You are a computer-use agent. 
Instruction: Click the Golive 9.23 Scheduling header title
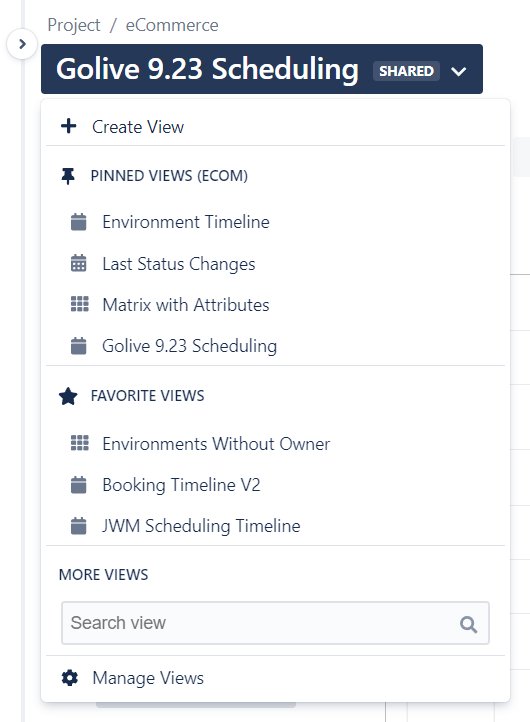(207, 69)
